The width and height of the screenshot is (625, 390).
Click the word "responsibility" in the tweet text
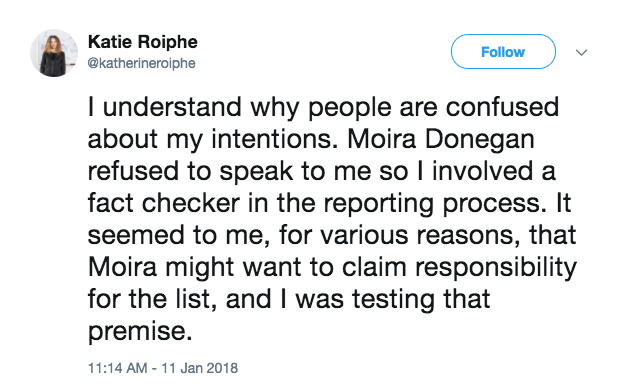tap(496, 268)
